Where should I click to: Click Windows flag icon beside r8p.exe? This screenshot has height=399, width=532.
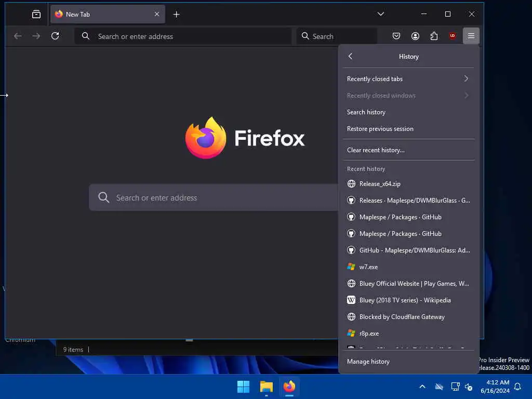[351, 334]
